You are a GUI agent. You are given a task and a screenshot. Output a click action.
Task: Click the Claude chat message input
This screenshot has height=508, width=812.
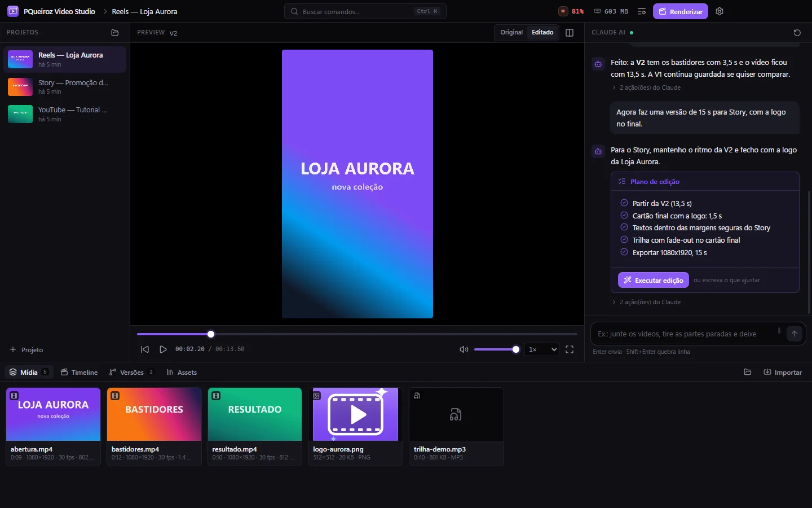(685, 334)
